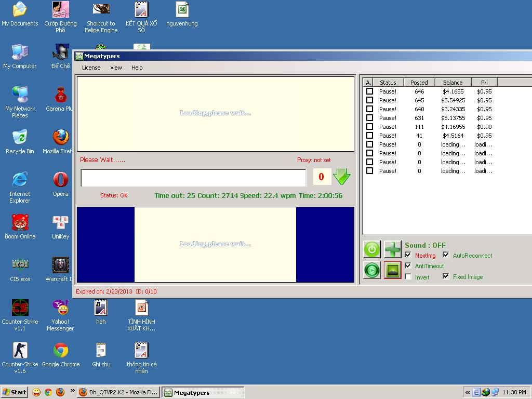
Task: Enable the Invert checkbox
Action: point(408,277)
